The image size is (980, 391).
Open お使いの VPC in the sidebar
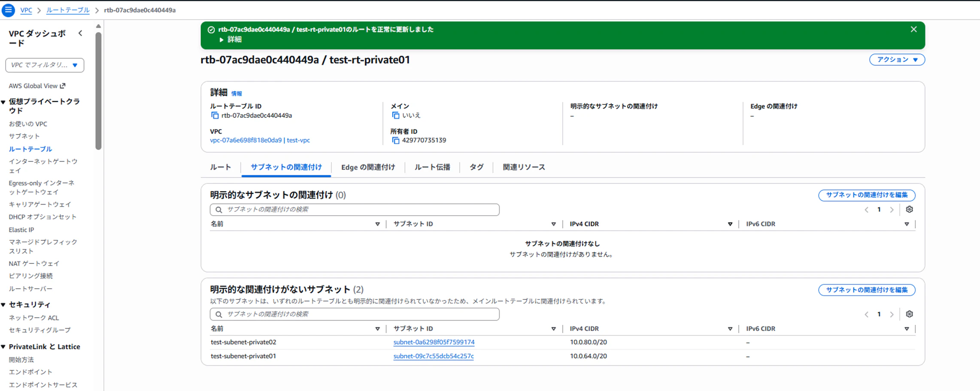[x=28, y=124]
